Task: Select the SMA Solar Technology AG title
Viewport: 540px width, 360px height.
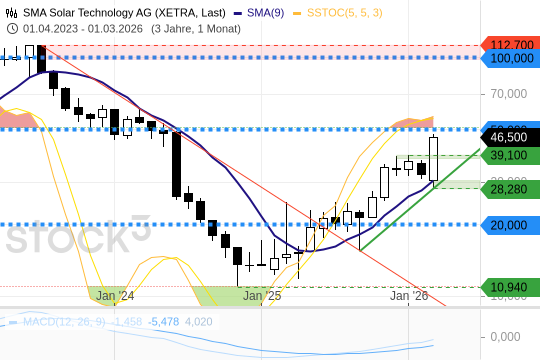Action: point(124,13)
